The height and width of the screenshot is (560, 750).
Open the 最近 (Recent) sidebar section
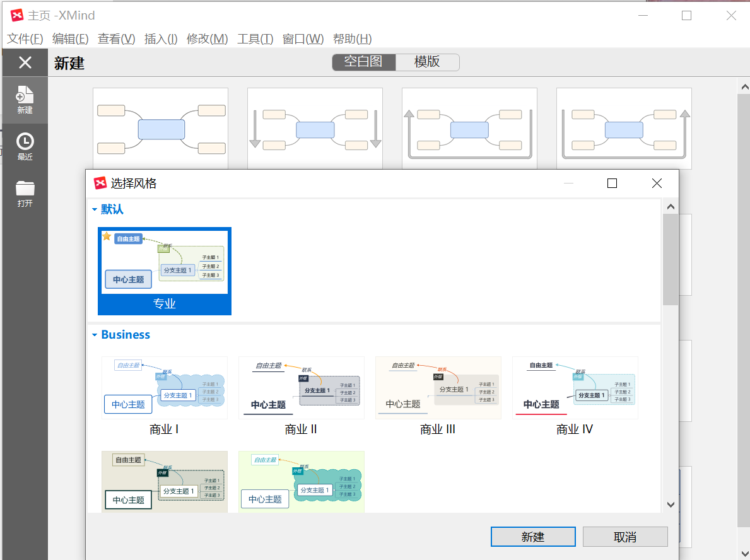coord(25,146)
